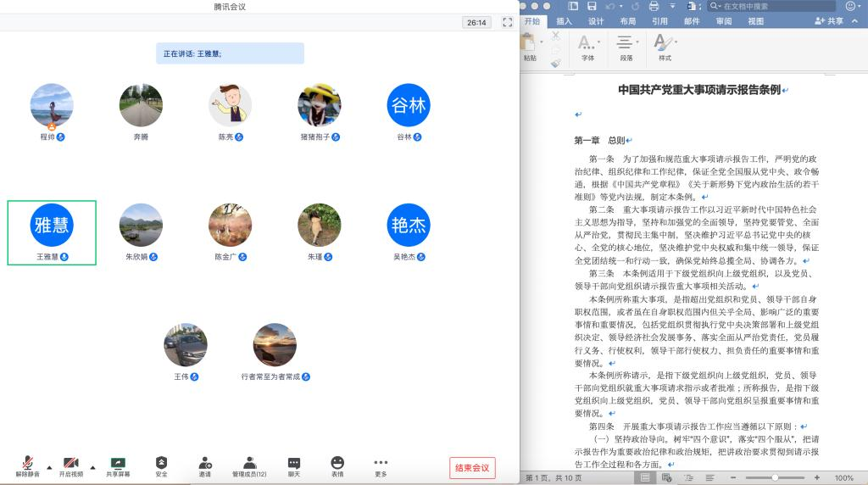868x485 pixels.
Task: Open the 审阅 review tab
Action: pyautogui.click(x=723, y=21)
